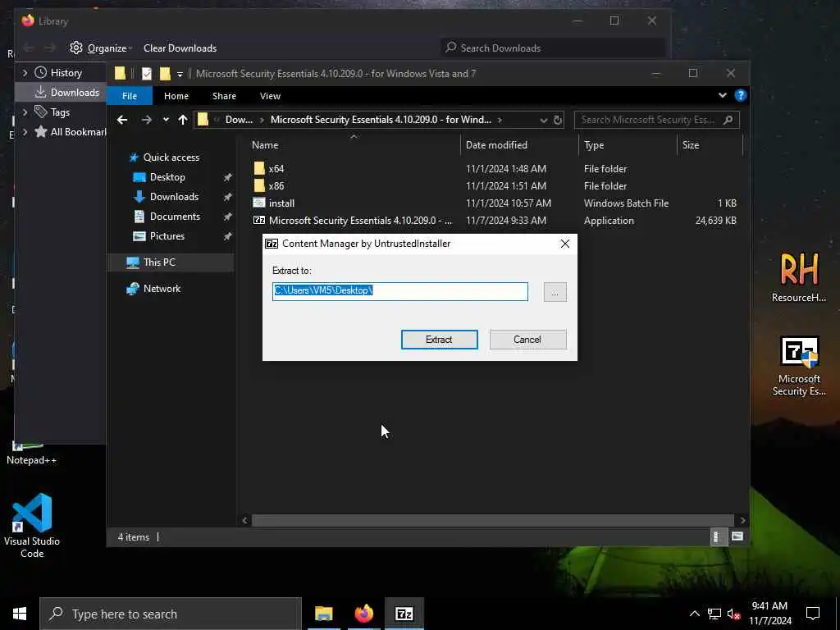Click the Extract to path field
Viewport: 840px width, 630px height.
pyautogui.click(x=400, y=291)
